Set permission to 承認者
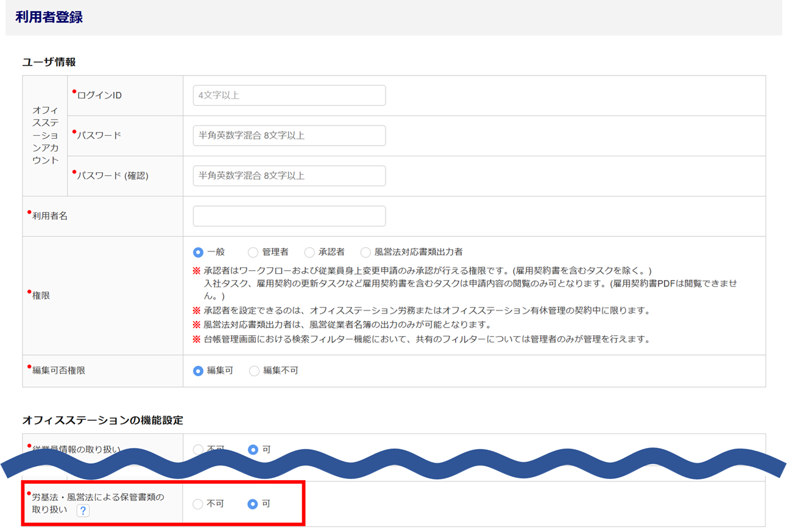787x532 pixels. 309,252
